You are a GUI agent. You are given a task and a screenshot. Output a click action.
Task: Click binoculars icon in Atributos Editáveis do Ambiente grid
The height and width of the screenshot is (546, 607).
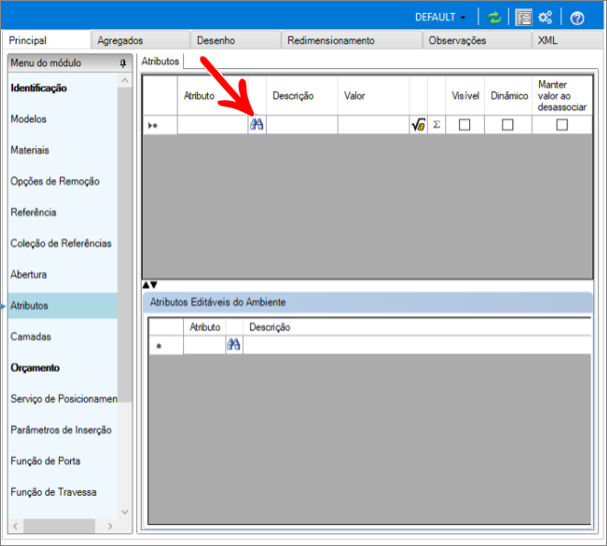(234, 345)
